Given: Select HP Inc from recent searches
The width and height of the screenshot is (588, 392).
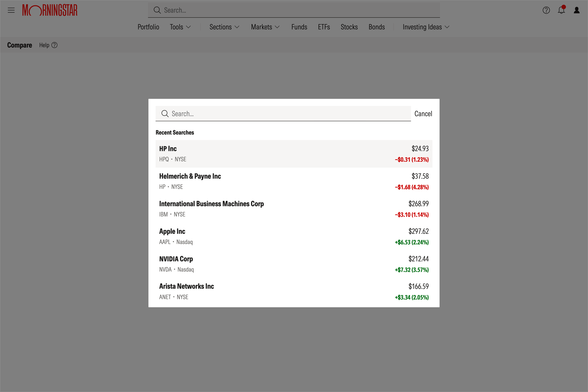Looking at the screenshot, I should [x=294, y=154].
